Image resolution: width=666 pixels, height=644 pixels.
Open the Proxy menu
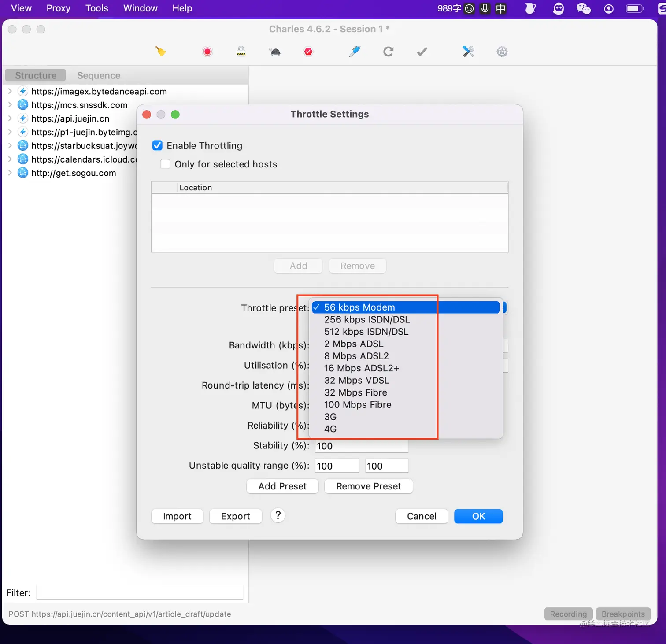point(59,8)
